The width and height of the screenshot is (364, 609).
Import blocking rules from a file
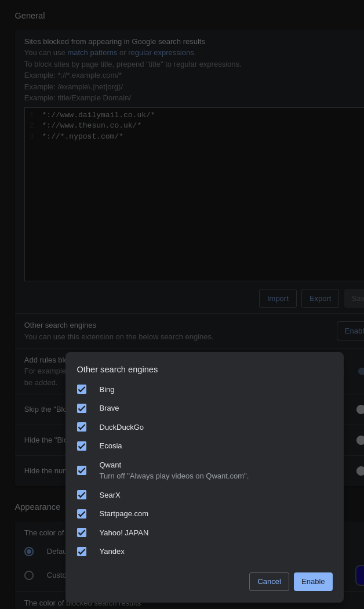point(278,298)
